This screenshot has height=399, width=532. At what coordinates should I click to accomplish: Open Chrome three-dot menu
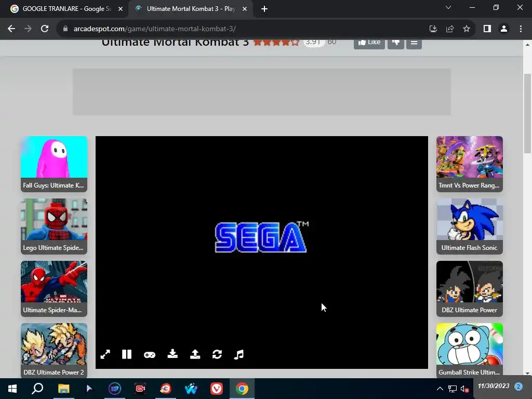click(x=521, y=29)
